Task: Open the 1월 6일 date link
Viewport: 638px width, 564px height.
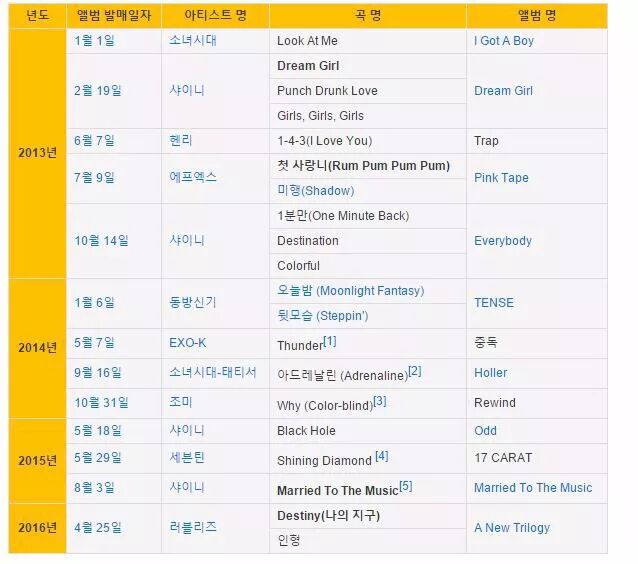Action: pyautogui.click(x=94, y=303)
